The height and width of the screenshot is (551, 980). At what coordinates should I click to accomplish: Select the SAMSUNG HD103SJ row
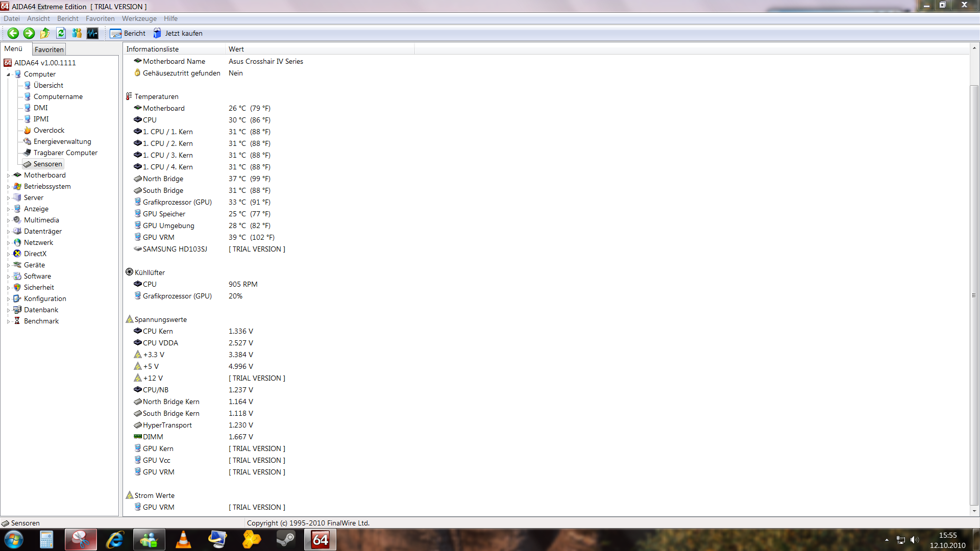[x=209, y=249]
